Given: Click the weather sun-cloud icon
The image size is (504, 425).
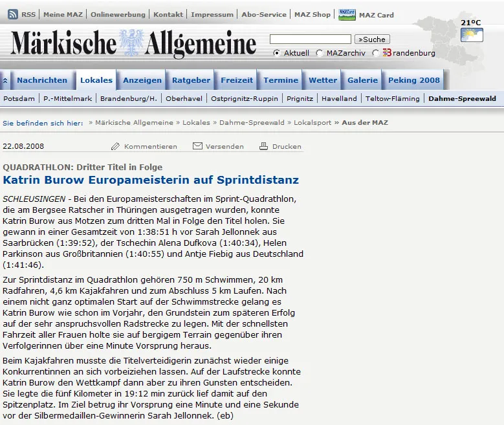Looking at the screenshot, I should point(472,35).
